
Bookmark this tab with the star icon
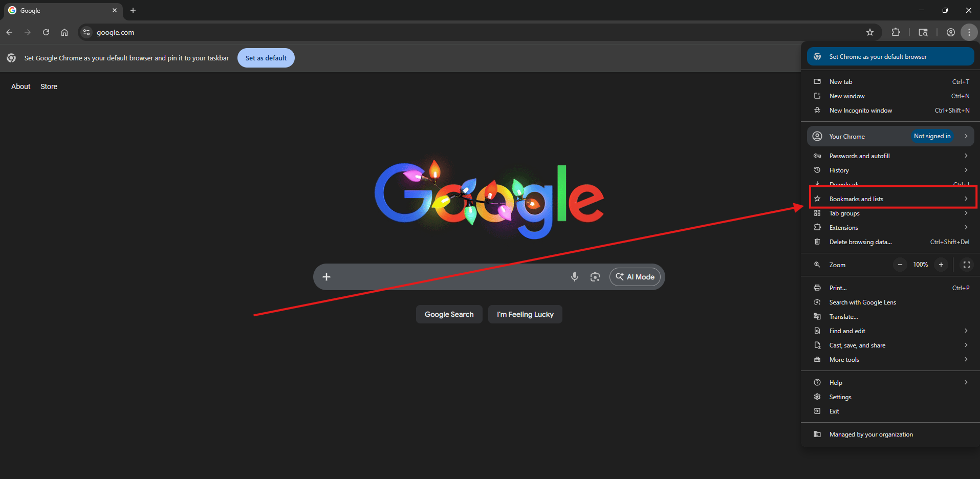click(x=870, y=32)
